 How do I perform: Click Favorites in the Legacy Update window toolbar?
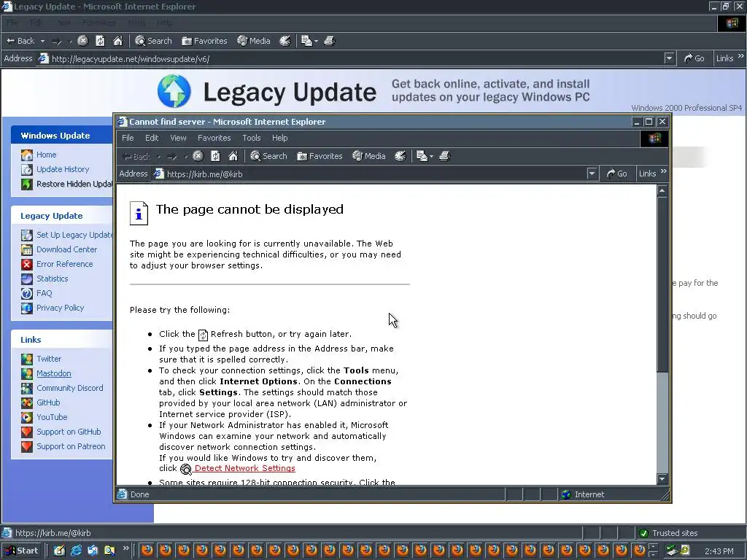click(x=204, y=41)
